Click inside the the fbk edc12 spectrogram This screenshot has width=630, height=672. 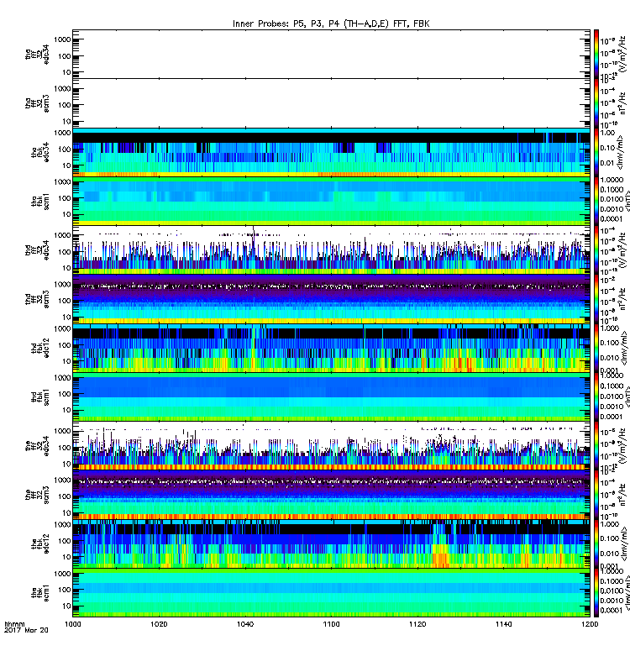[x=331, y=544]
